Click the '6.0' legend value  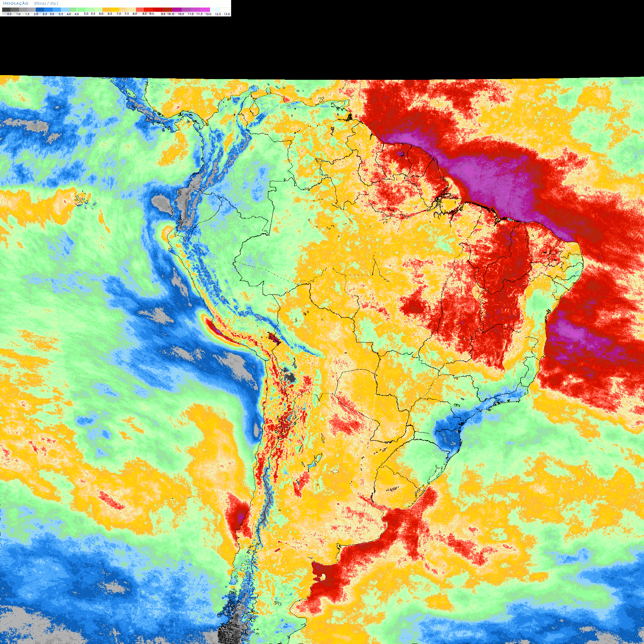pyautogui.click(x=101, y=14)
